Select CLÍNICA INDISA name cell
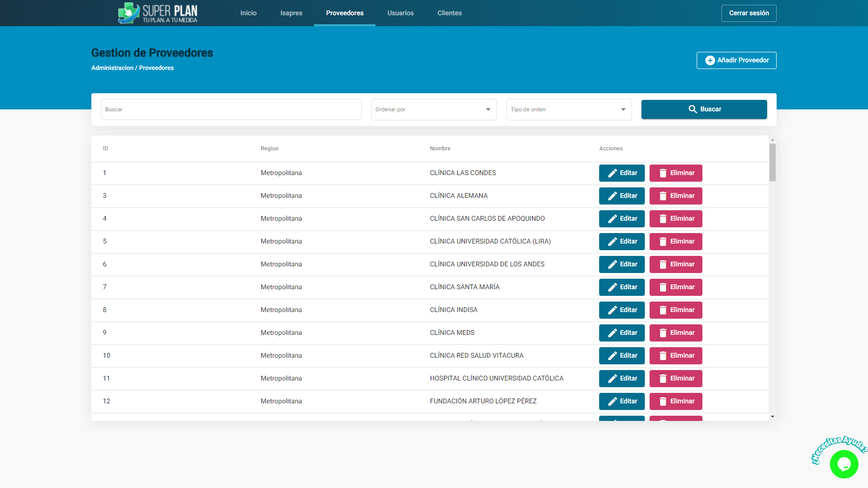This screenshot has width=868, height=488. [454, 310]
